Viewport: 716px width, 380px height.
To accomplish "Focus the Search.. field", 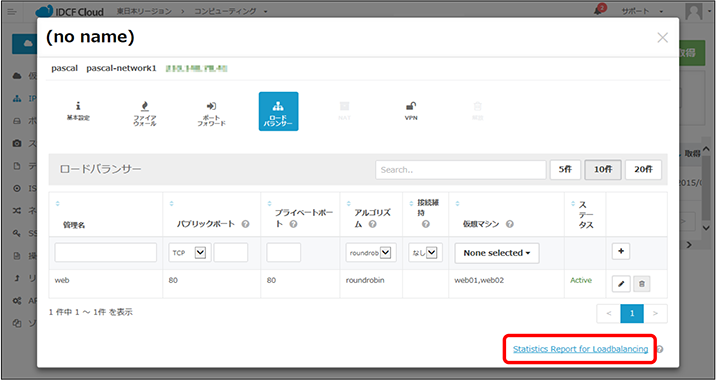I will 461,170.
